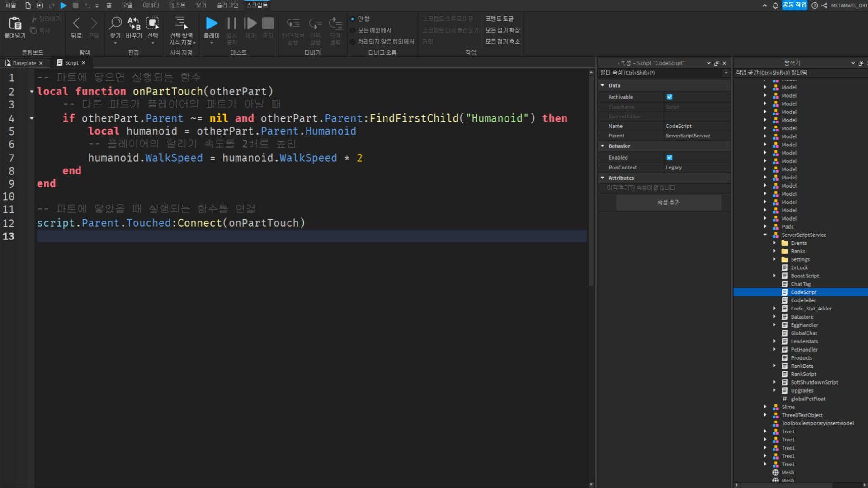
Task: Click the Find (찾기) magnifier icon
Action: 115,23
